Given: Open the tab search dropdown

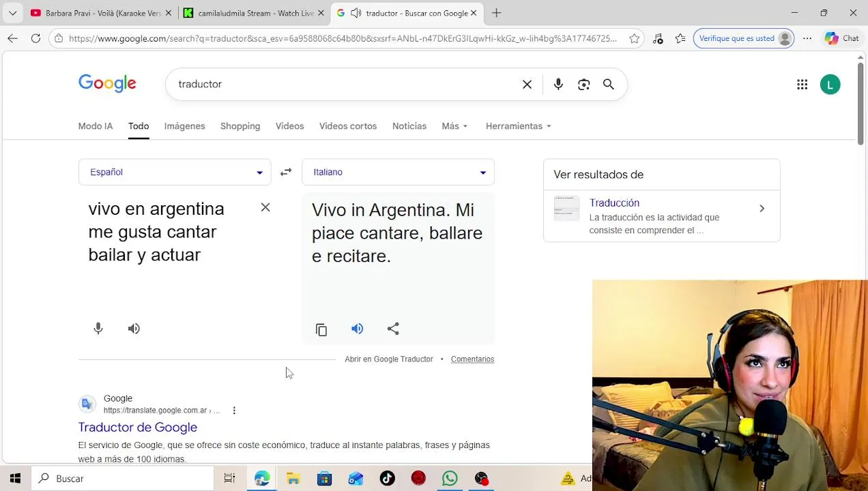Looking at the screenshot, I should coord(12,13).
